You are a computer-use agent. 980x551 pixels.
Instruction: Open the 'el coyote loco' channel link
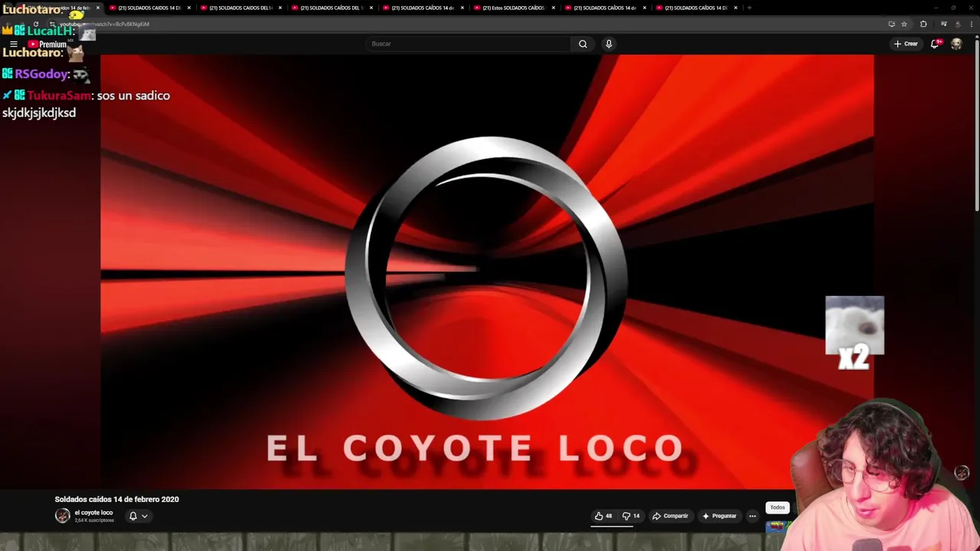click(93, 513)
